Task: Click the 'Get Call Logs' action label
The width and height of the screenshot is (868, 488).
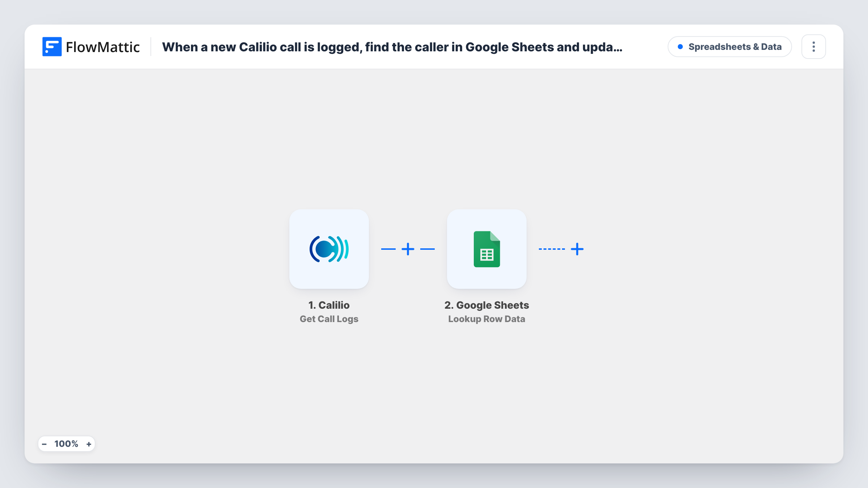Action: point(329,319)
